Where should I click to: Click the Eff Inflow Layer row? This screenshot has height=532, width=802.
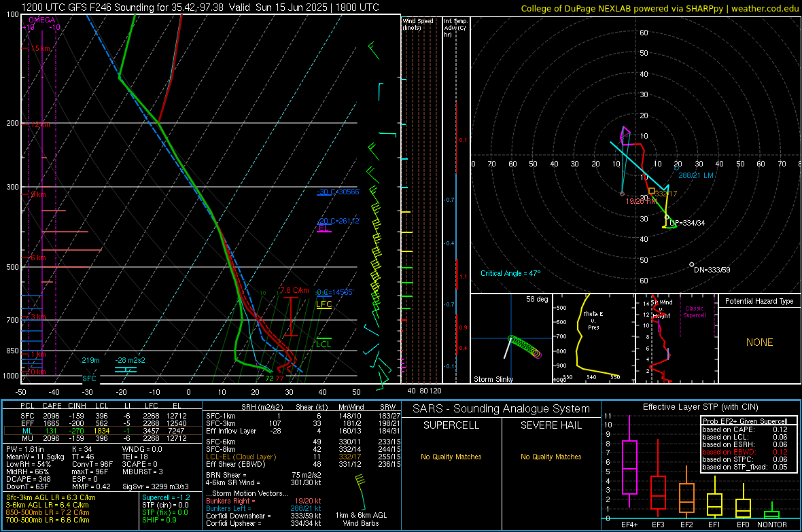click(x=303, y=431)
